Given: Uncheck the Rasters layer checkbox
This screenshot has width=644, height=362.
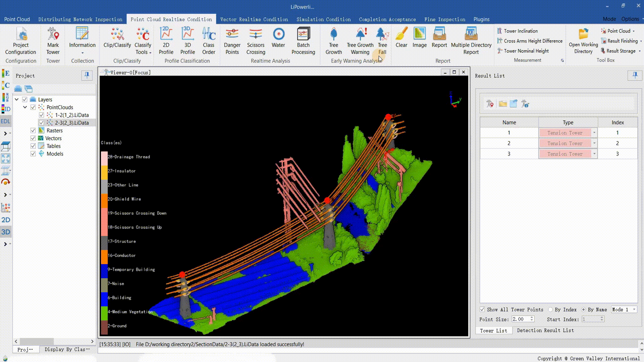Looking at the screenshot, I should [x=33, y=130].
